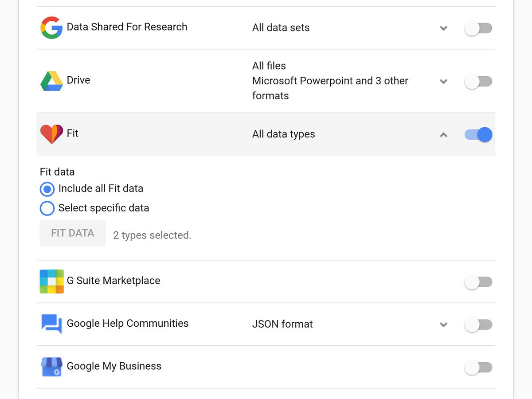Image resolution: width=532 pixels, height=399 pixels.
Task: Choose the Select specific data option
Action: tap(47, 208)
